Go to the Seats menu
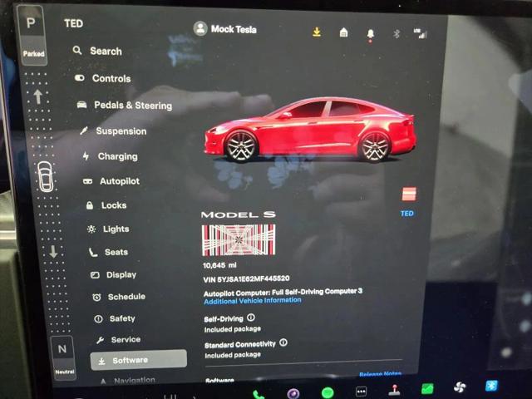Viewport: 532px width, 399px height. click(109, 252)
